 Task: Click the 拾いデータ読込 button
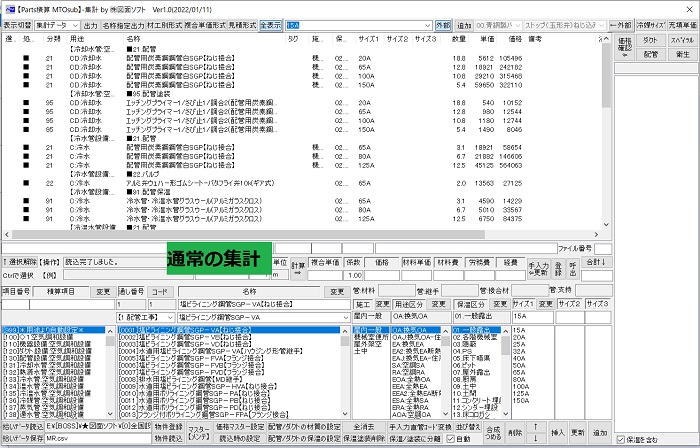click(x=22, y=427)
